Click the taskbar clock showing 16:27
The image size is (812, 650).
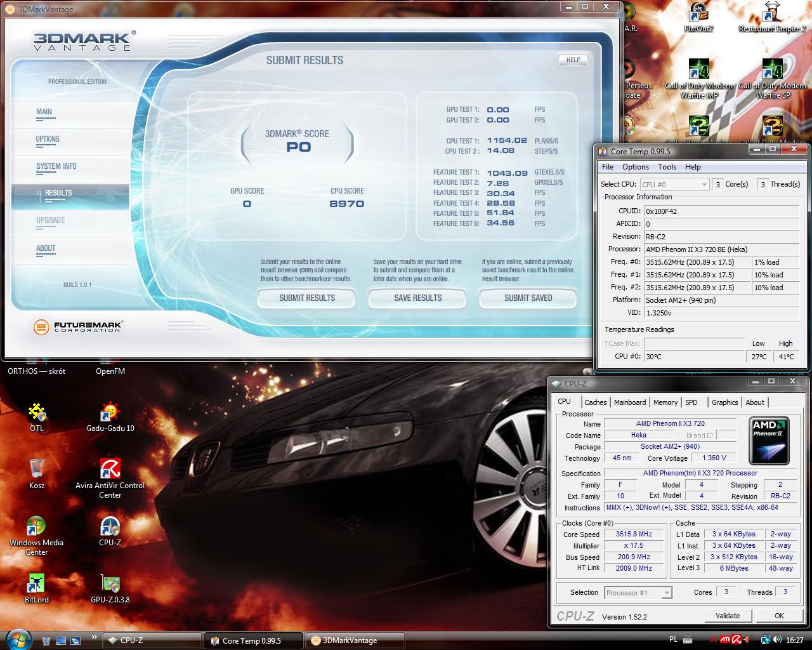tap(795, 640)
